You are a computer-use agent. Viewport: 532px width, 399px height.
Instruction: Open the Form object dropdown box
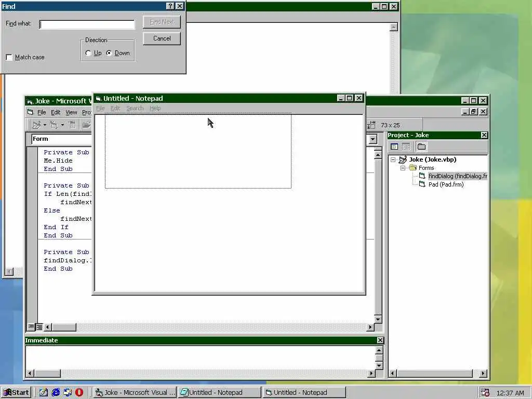coord(61,139)
